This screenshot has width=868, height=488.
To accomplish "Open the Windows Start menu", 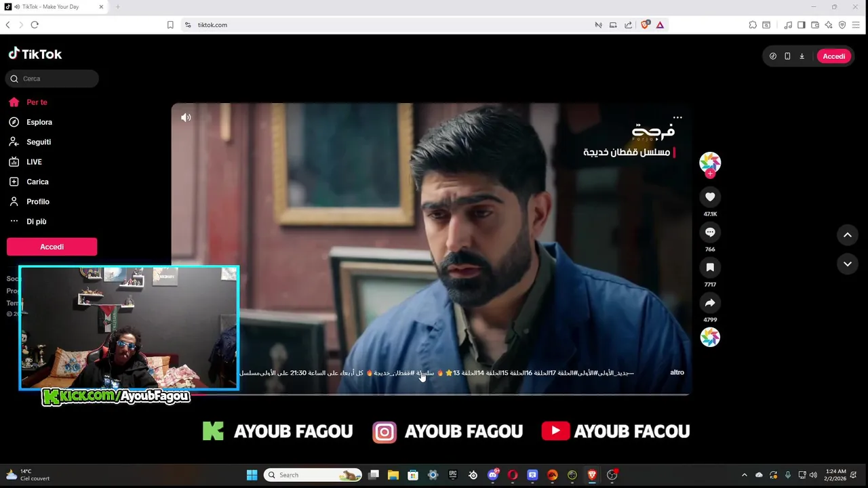I will click(252, 474).
